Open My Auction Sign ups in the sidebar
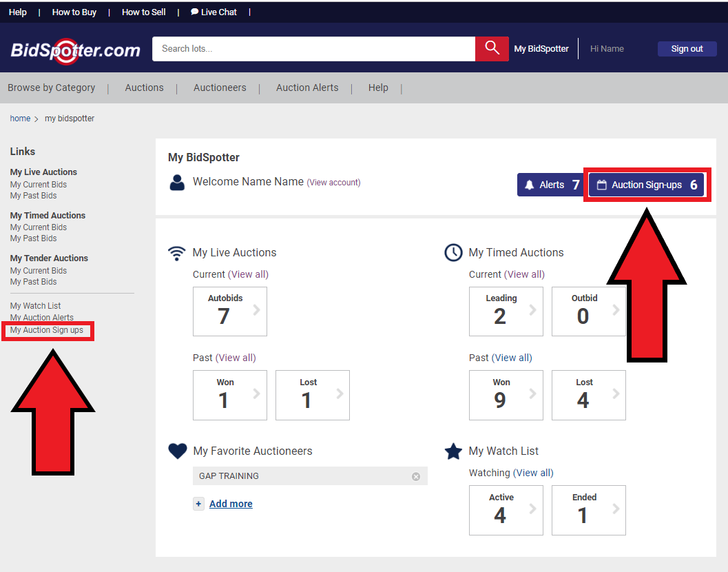728x572 pixels. 46,330
